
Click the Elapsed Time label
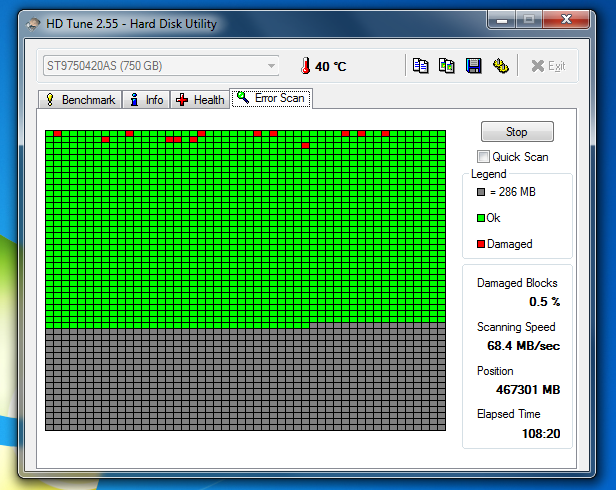(509, 414)
